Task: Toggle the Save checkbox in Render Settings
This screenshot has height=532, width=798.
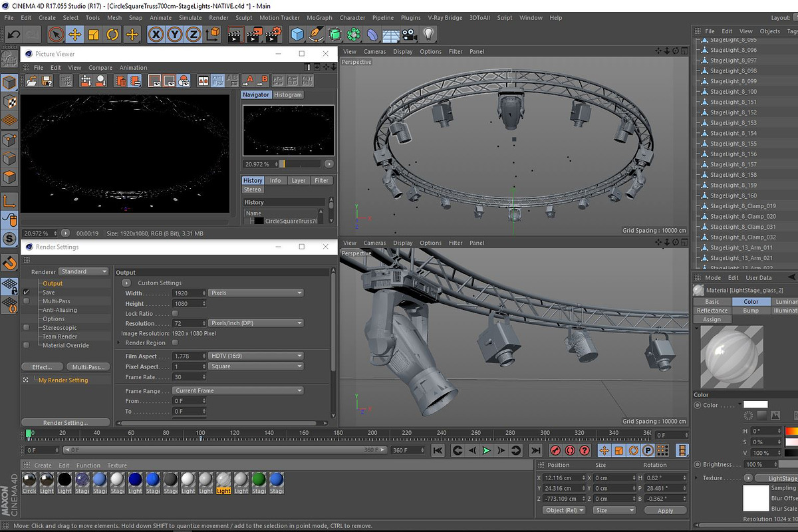Action: pyautogui.click(x=27, y=292)
